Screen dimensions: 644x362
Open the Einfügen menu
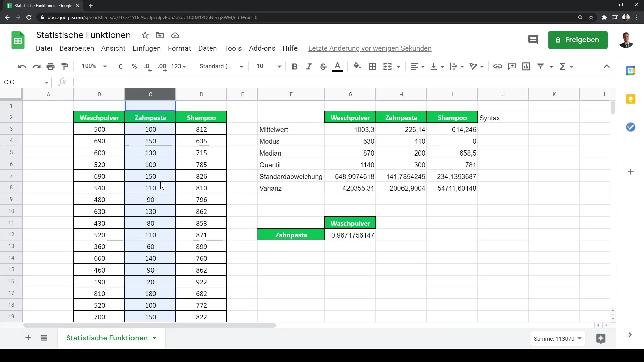tap(146, 48)
